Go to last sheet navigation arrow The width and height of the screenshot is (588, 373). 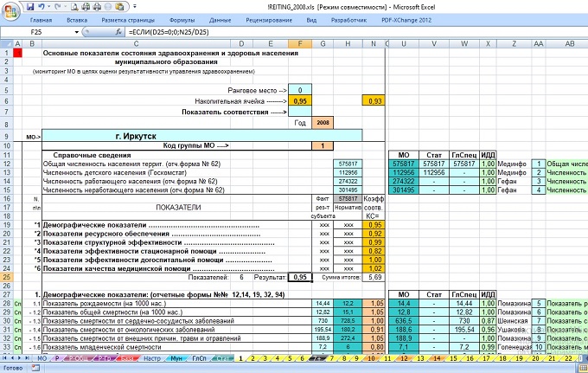(27, 358)
